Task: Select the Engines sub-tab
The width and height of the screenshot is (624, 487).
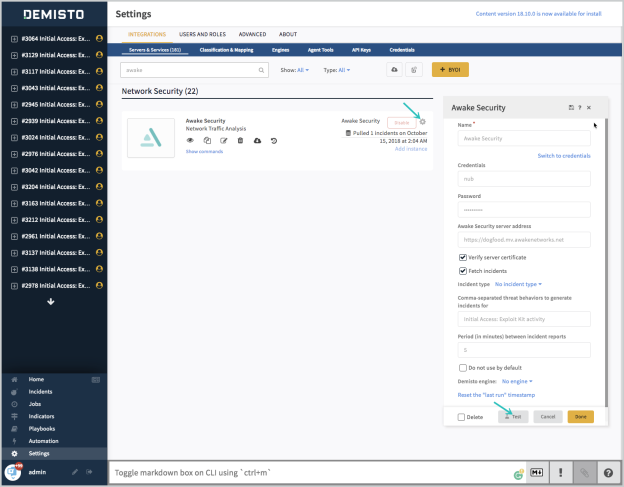Action: 281,50
